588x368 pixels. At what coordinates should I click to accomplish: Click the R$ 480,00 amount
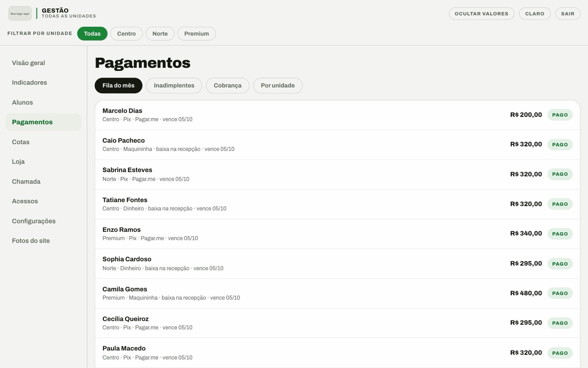point(526,293)
